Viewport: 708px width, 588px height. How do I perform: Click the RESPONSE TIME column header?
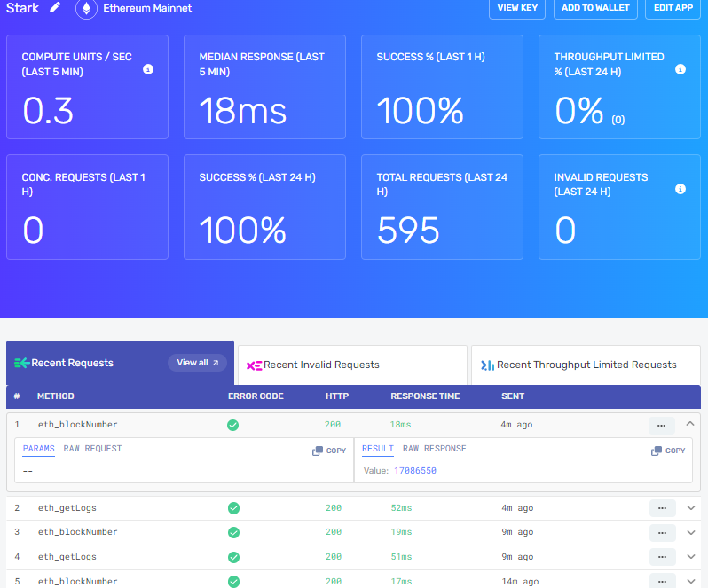tap(425, 396)
